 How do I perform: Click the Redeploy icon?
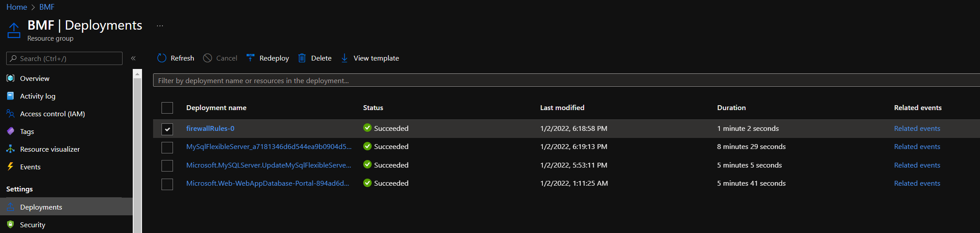(250, 58)
